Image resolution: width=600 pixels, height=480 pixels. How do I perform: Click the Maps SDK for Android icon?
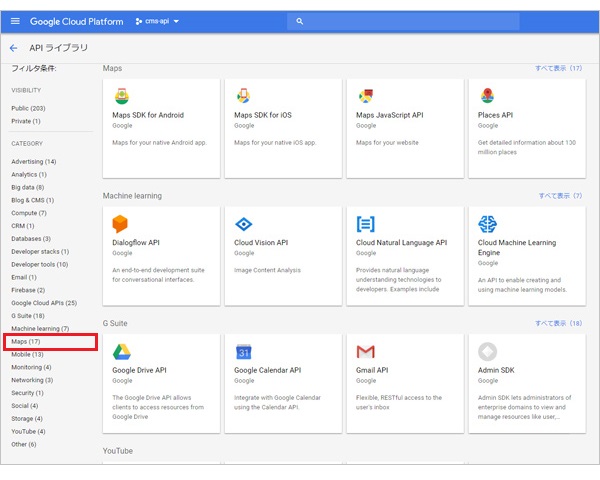tap(122, 96)
